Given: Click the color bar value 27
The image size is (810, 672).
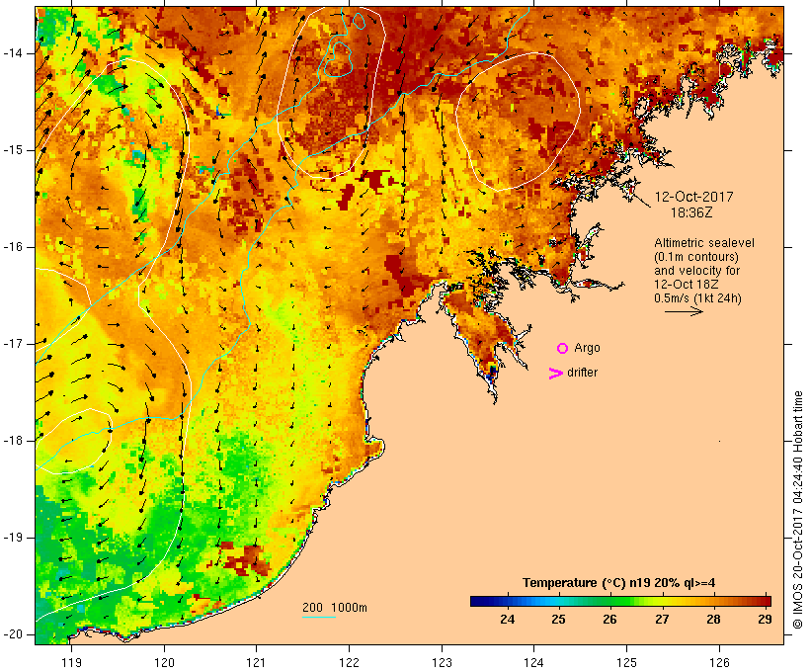Looking at the screenshot, I should [662, 619].
